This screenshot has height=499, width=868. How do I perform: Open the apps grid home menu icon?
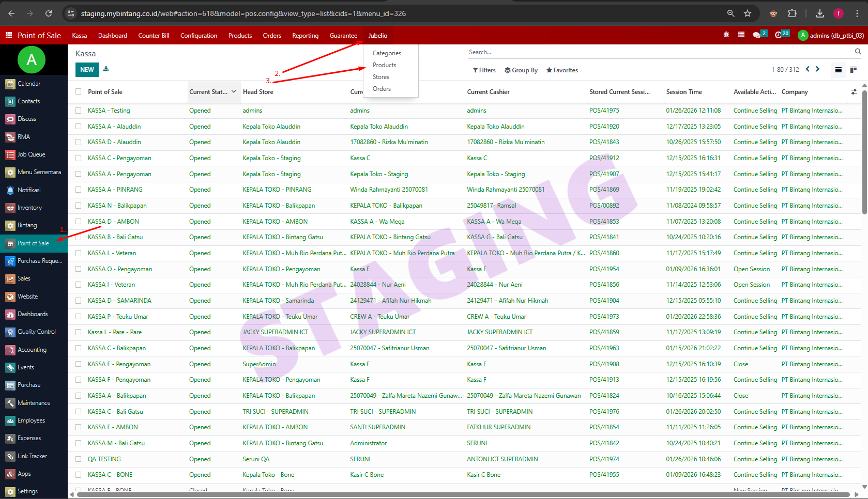(9, 35)
